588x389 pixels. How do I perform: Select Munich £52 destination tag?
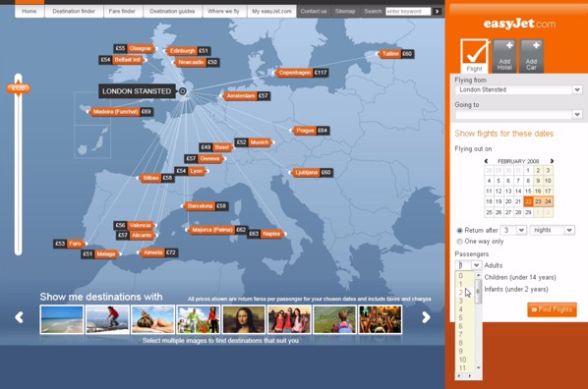coord(254,142)
